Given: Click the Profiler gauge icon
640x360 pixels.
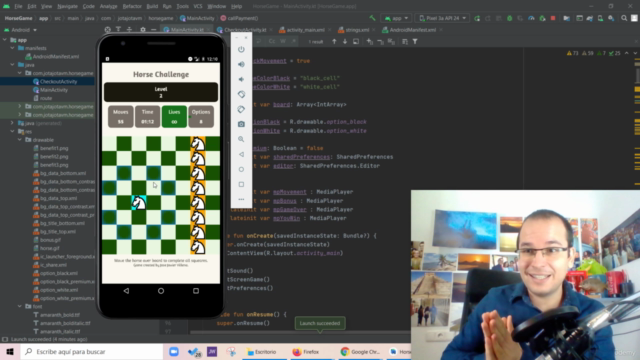Looking at the screenshot, I should point(531,18).
